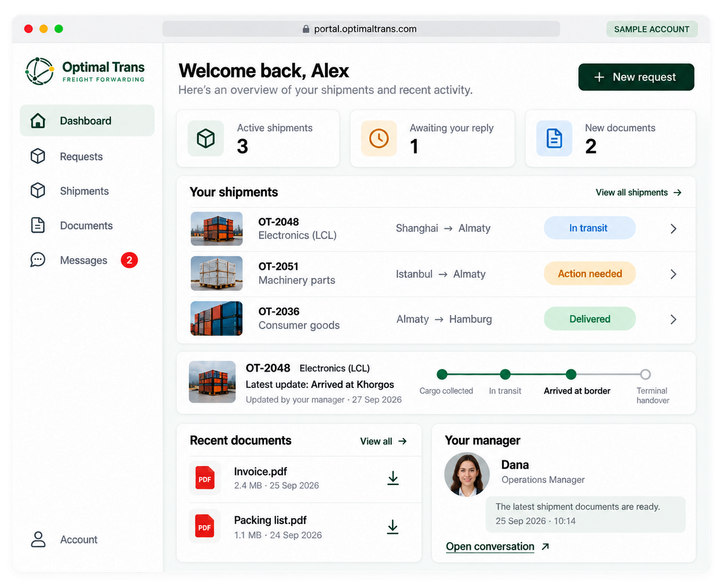Open the Dashboard menu item
Screen dimensions: 722x588
pos(87,121)
